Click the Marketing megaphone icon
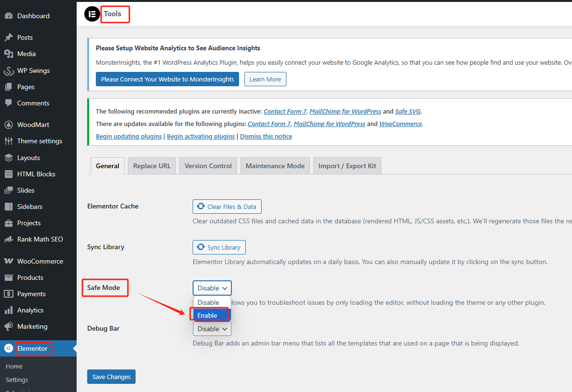Screen dimensions: 572x392 (x=8, y=326)
